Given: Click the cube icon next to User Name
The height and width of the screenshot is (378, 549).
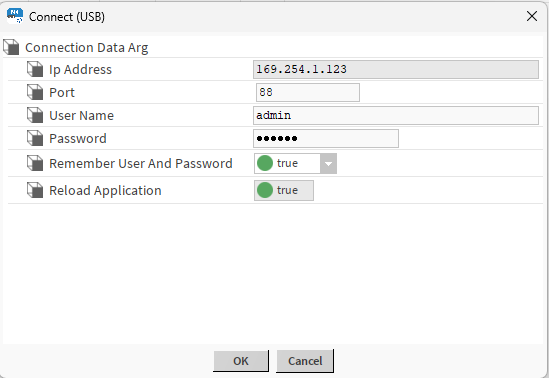Looking at the screenshot, I should point(35,115).
